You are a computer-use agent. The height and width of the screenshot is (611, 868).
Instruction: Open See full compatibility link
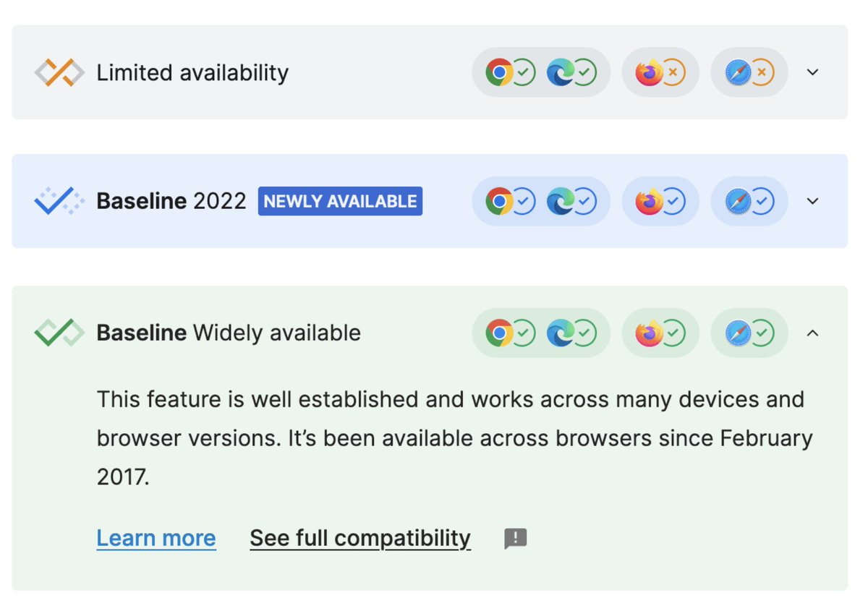[x=360, y=538]
